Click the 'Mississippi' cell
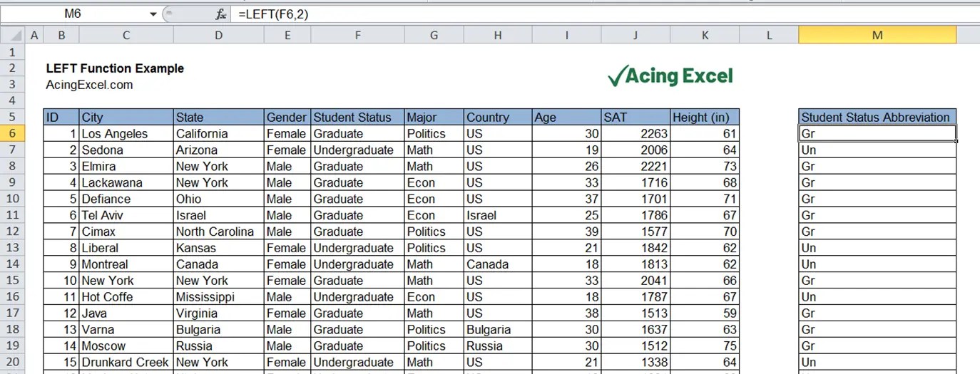The height and width of the screenshot is (374, 980). pyautogui.click(x=218, y=297)
